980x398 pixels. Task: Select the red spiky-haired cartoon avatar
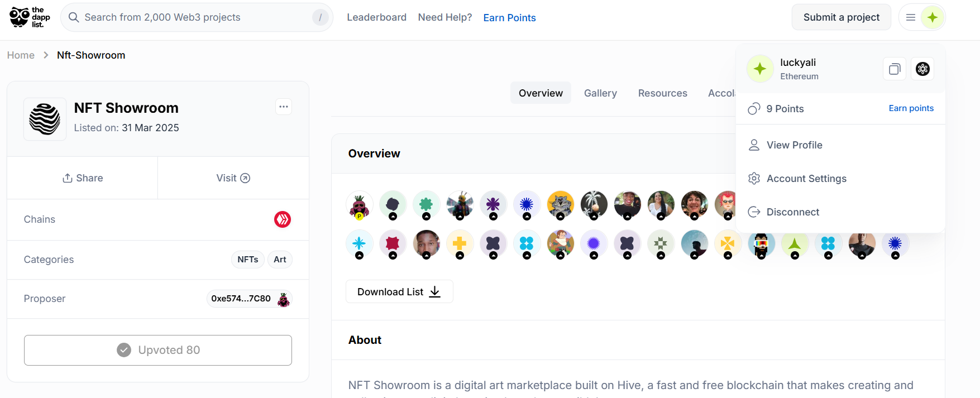click(726, 205)
